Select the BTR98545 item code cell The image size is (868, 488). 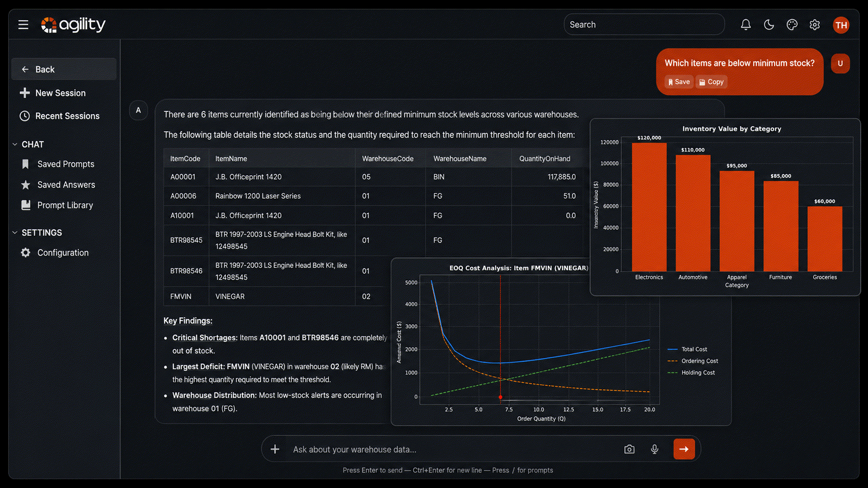click(186, 240)
